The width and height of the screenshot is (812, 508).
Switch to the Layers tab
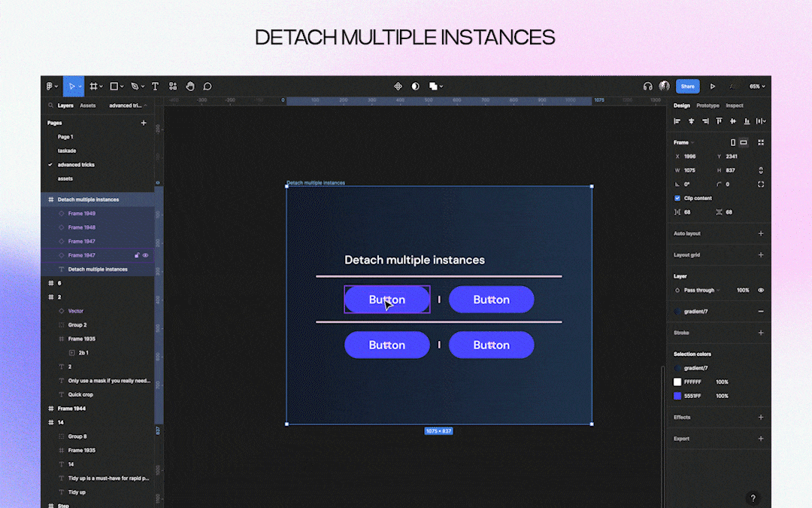[65, 106]
